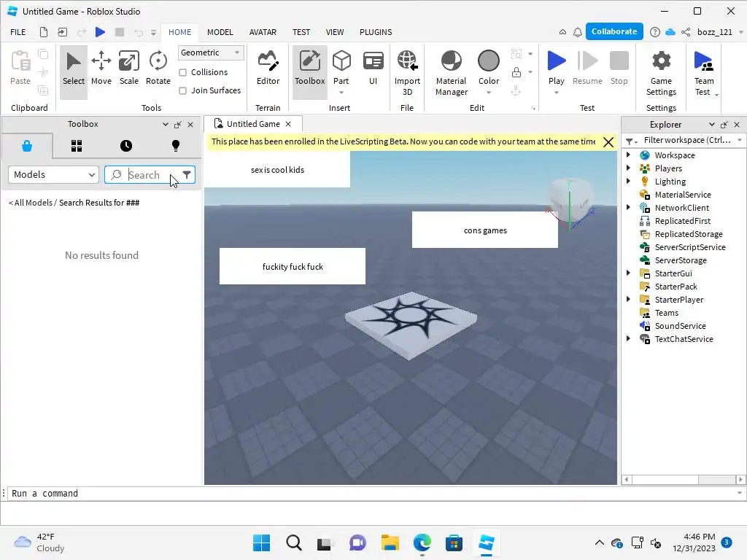Click the Run a command bar
The width and height of the screenshot is (747, 560).
(371, 494)
